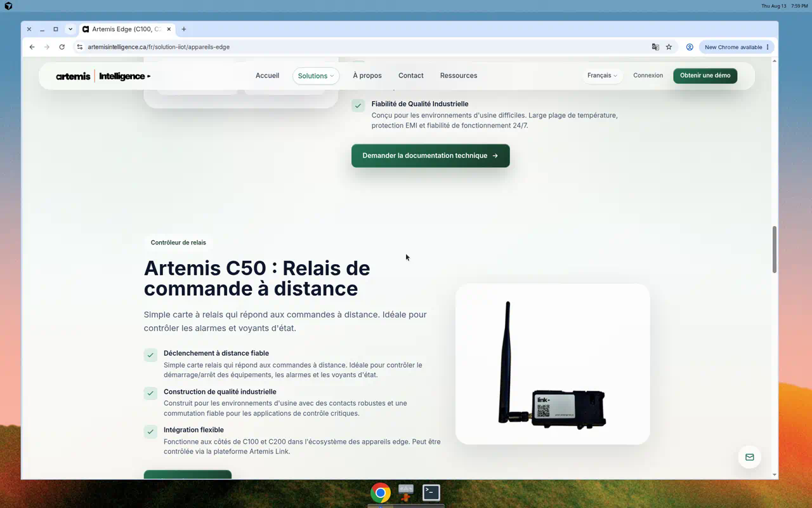Click the Artemis C50 heading text
Viewport: 812px width, 508px height.
pyautogui.click(x=257, y=278)
